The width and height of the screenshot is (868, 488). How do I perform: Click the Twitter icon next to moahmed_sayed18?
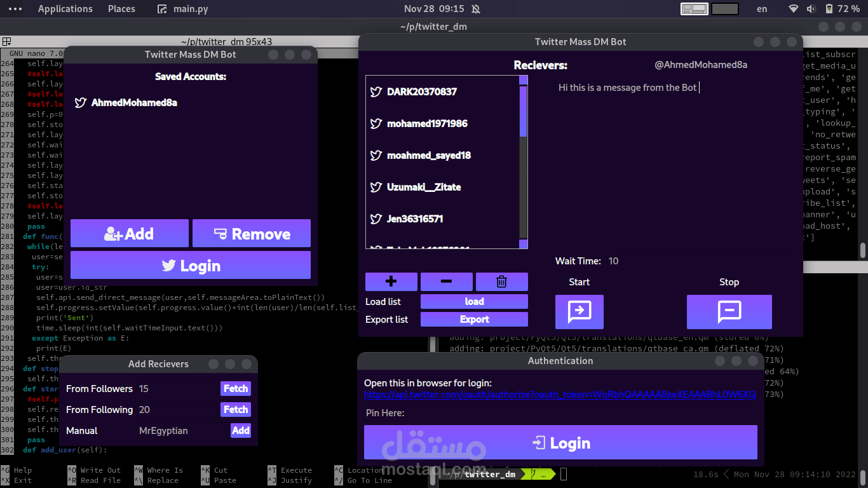[376, 155]
